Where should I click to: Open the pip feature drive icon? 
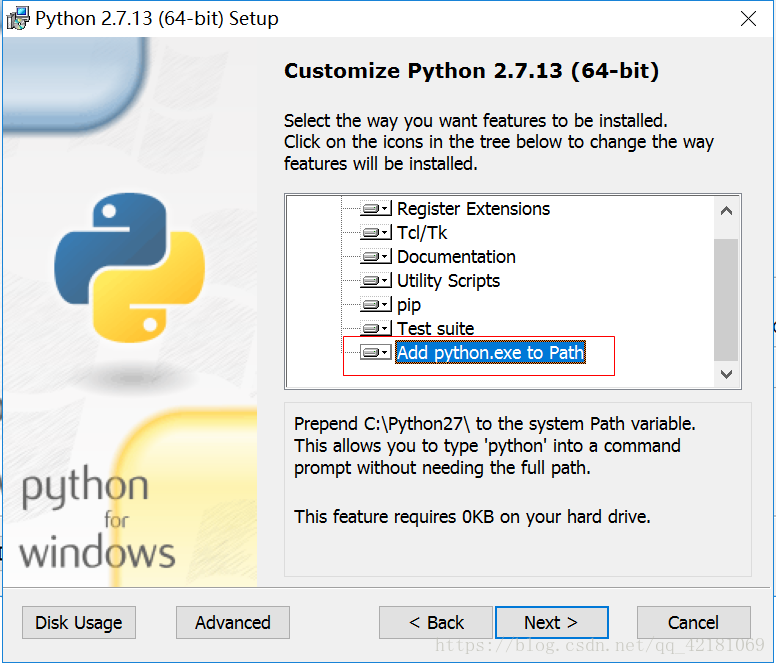(x=376, y=304)
